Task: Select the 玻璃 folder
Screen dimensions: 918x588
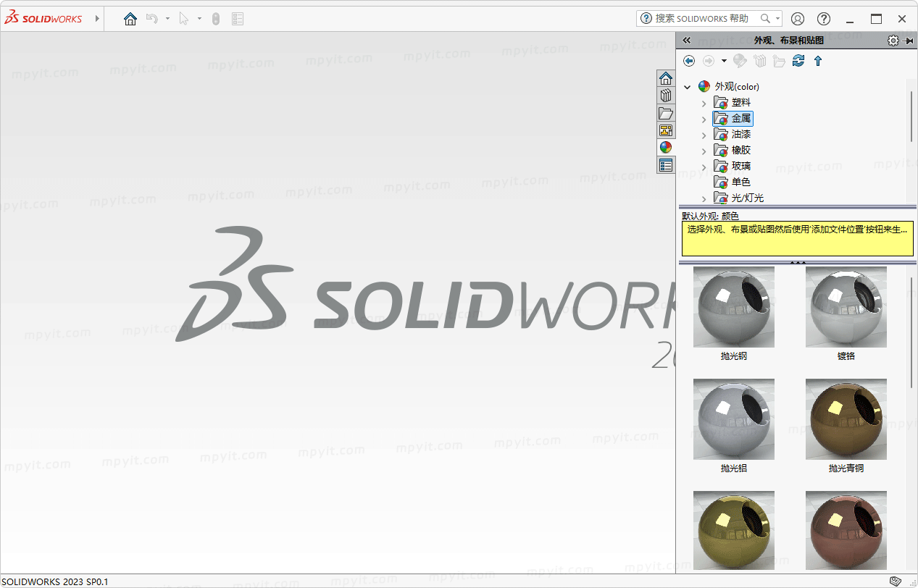Action: coord(733,166)
